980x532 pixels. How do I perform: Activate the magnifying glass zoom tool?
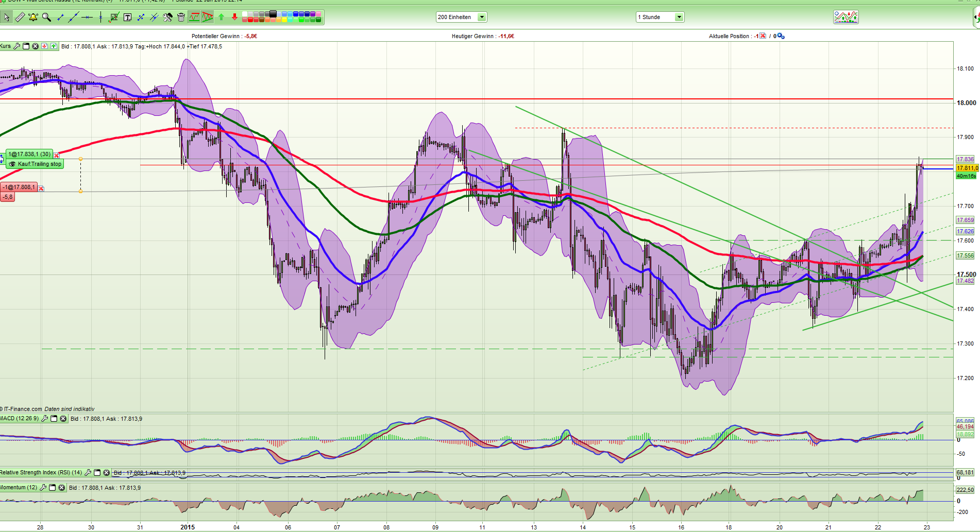point(46,18)
